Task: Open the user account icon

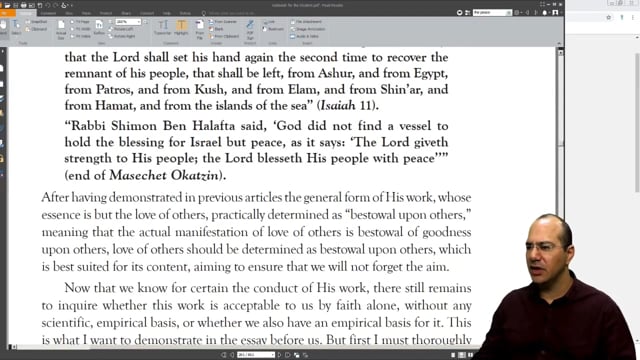Action: click(x=555, y=13)
